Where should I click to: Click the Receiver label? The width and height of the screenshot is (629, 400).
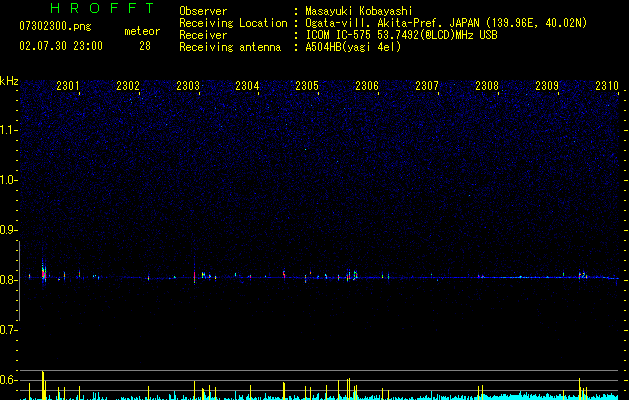coord(203,35)
